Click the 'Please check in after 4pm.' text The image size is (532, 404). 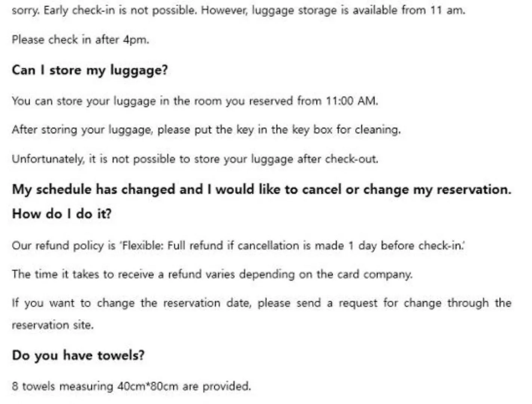point(80,39)
